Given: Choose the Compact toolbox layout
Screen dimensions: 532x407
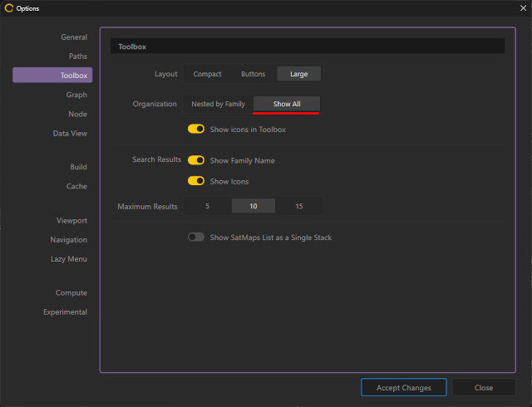Looking at the screenshot, I should click(x=207, y=74).
